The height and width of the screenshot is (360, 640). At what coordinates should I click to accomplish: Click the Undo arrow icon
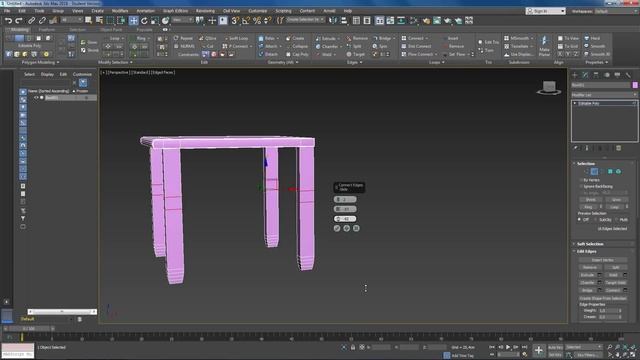8,20
